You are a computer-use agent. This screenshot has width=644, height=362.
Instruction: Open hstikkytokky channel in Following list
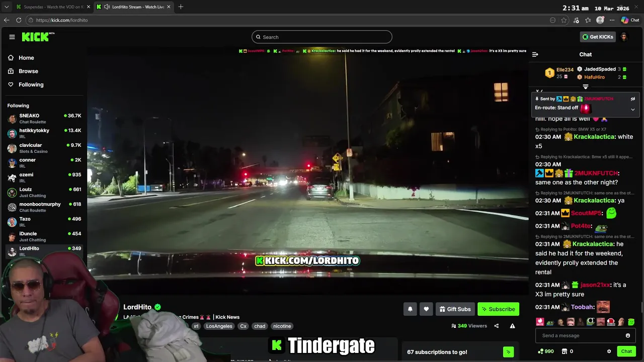[x=44, y=133]
